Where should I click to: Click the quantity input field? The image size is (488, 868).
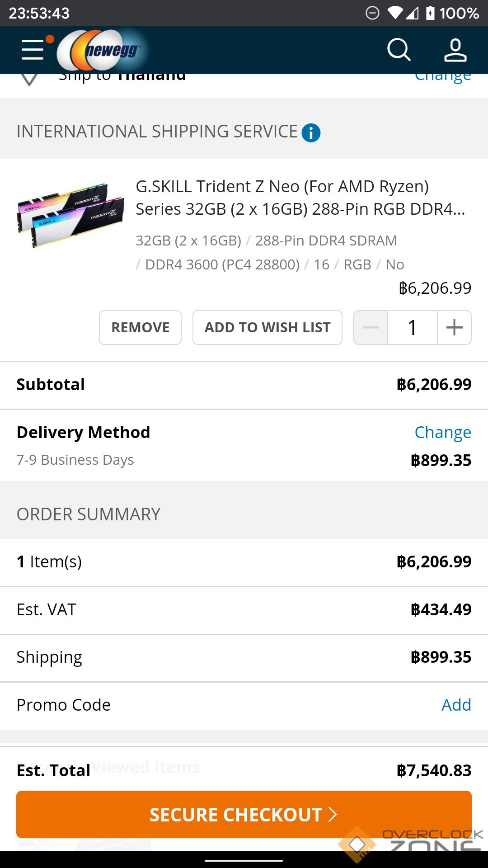pos(412,327)
